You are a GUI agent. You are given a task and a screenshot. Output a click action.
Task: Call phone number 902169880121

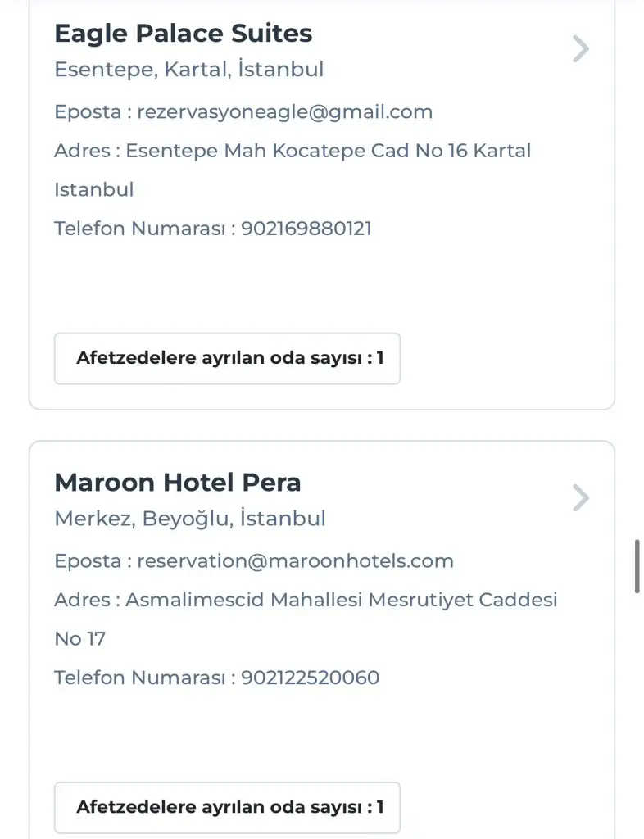click(x=306, y=229)
